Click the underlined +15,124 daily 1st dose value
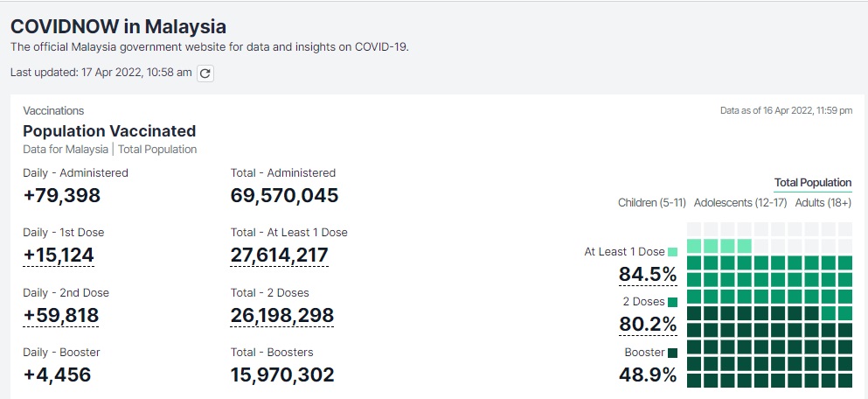This screenshot has width=868, height=399. pyautogui.click(x=59, y=255)
